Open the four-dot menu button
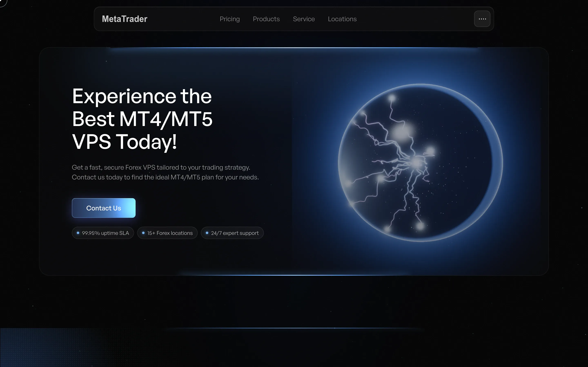 point(482,19)
